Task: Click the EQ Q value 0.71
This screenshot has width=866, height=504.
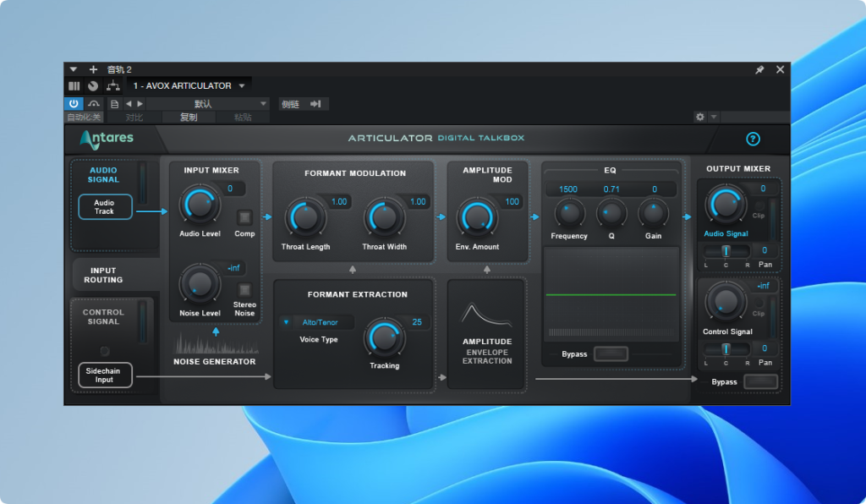Action: 611,189
